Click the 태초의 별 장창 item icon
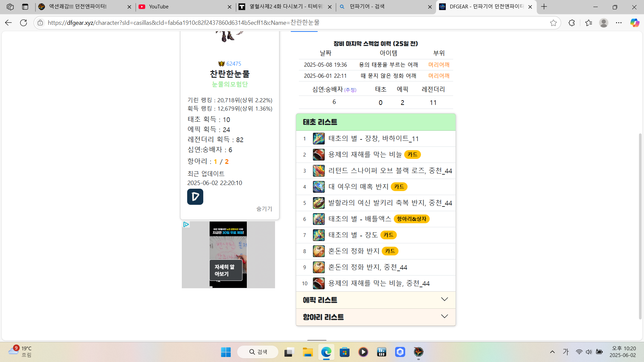The height and width of the screenshot is (362, 644). [318, 138]
